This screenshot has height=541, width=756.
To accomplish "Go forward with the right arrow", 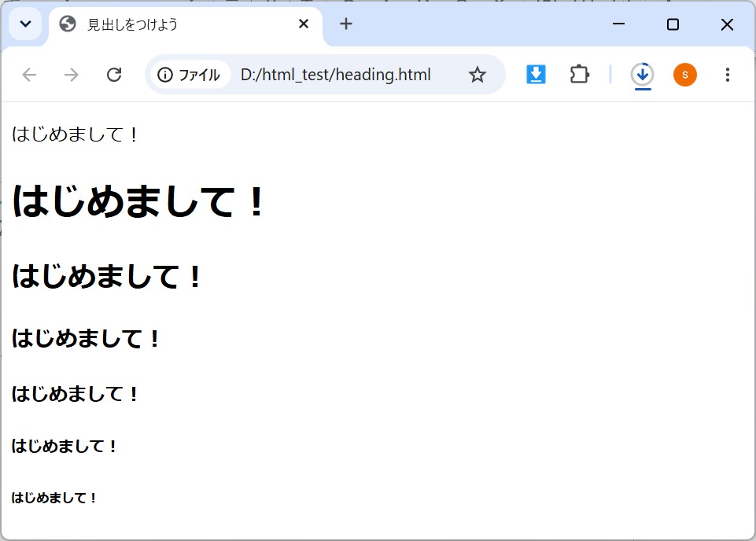I will click(x=72, y=75).
